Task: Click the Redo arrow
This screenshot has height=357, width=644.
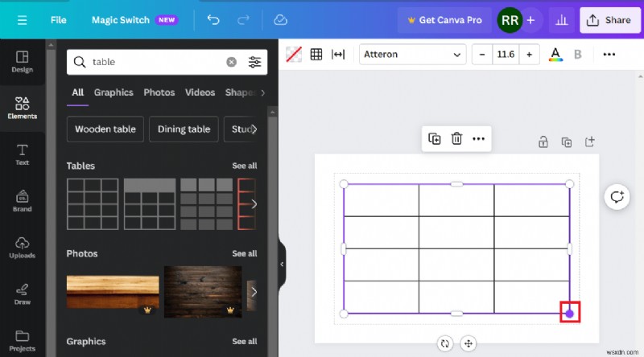Action: [x=244, y=19]
